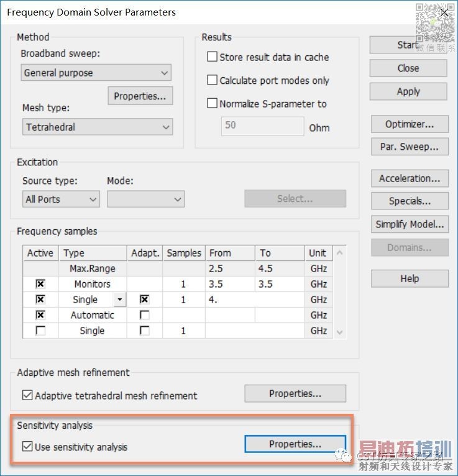Check Normalize S-parameter to option
Image resolution: width=458 pixels, height=476 pixels.
212,103
